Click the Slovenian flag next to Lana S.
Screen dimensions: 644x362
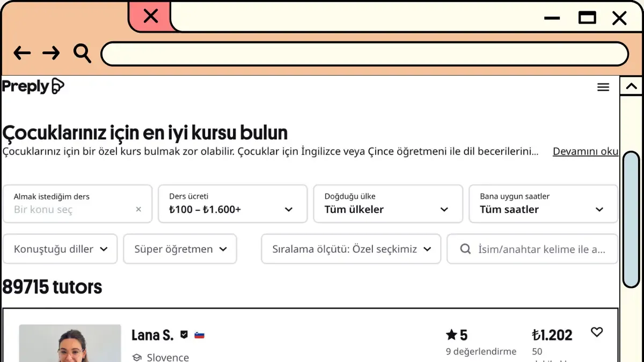(200, 335)
